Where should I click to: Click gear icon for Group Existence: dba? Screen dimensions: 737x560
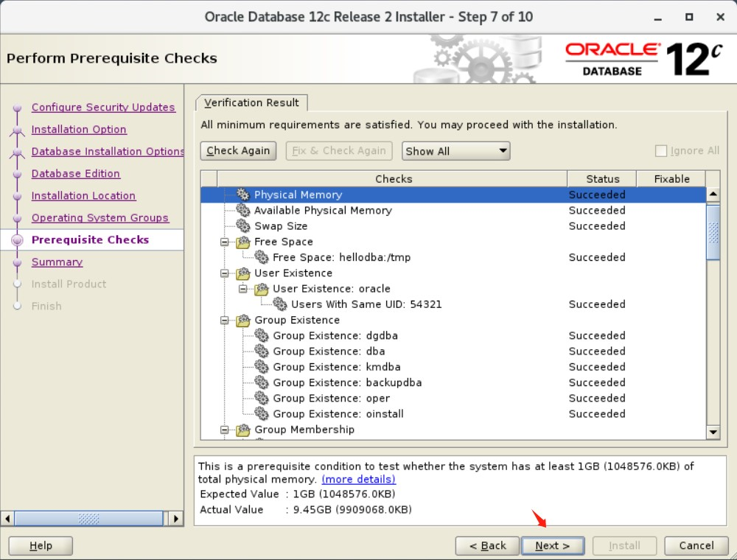(262, 351)
